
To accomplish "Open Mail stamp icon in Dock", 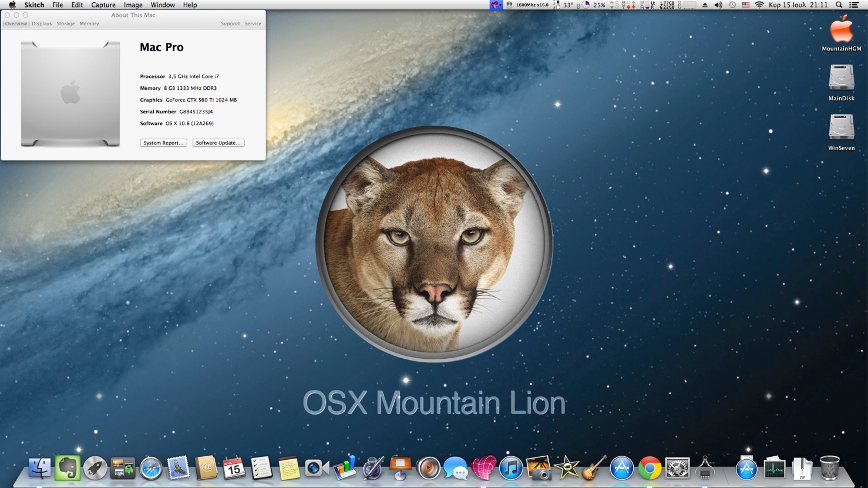I will (179, 469).
